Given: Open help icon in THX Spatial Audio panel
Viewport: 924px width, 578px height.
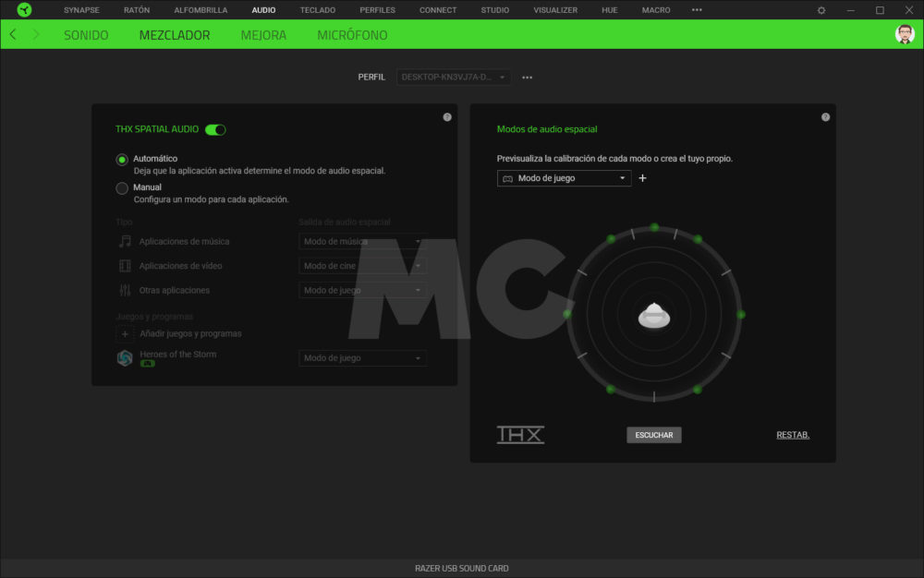Looking at the screenshot, I should 447,117.
